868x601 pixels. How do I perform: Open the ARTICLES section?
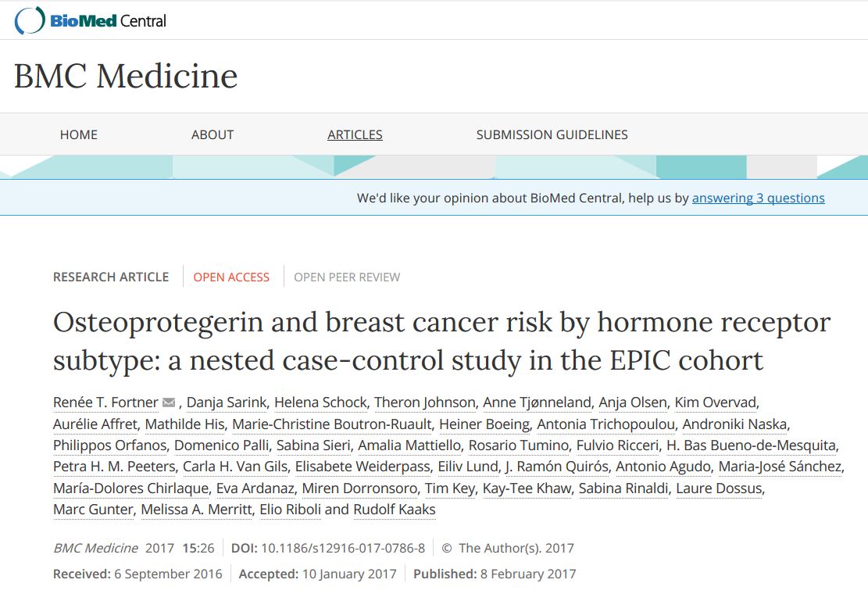tap(355, 134)
